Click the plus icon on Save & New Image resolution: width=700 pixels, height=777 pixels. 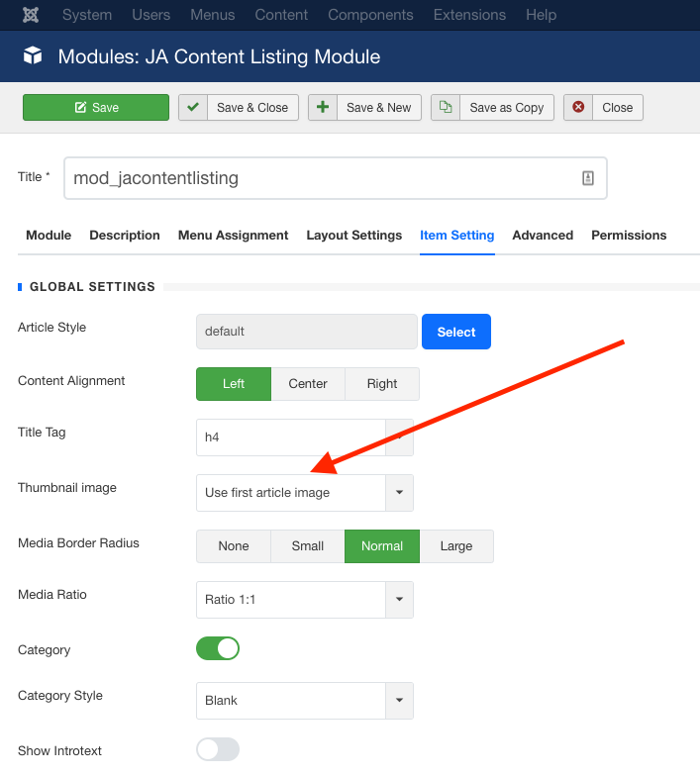[x=323, y=108]
